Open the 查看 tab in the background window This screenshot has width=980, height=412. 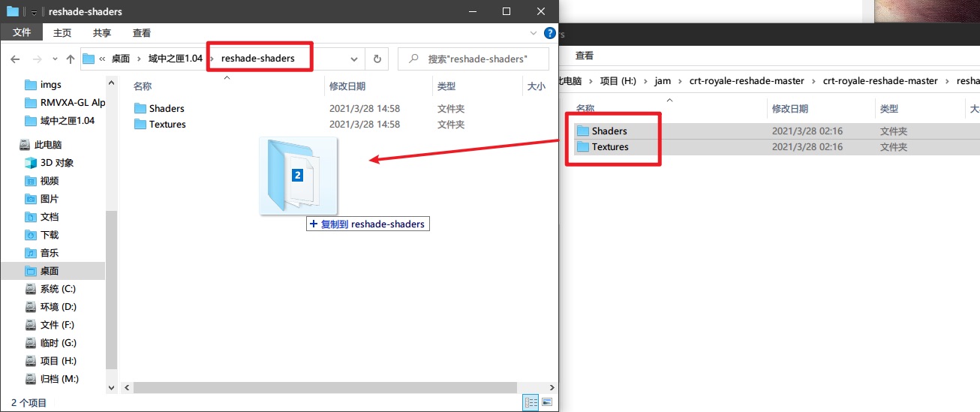click(585, 56)
